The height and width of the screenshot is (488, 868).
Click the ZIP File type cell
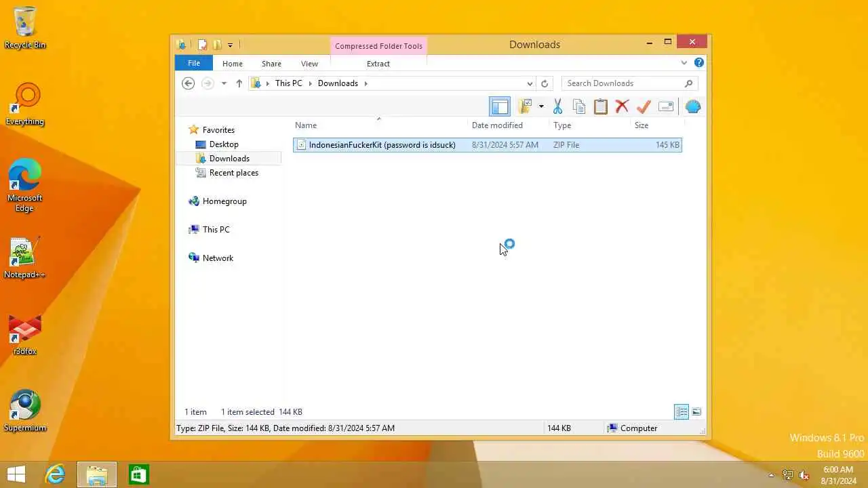click(566, 144)
